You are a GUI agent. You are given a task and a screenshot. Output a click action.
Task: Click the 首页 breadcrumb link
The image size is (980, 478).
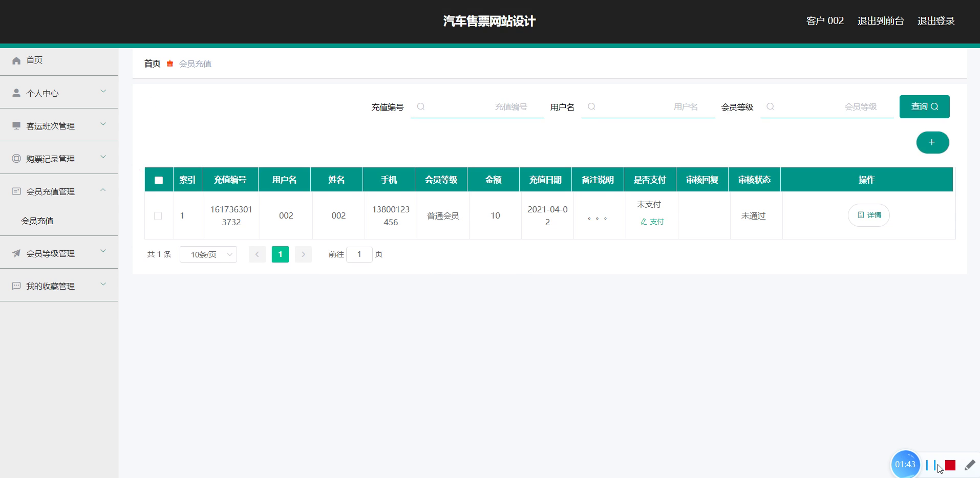coord(153,63)
